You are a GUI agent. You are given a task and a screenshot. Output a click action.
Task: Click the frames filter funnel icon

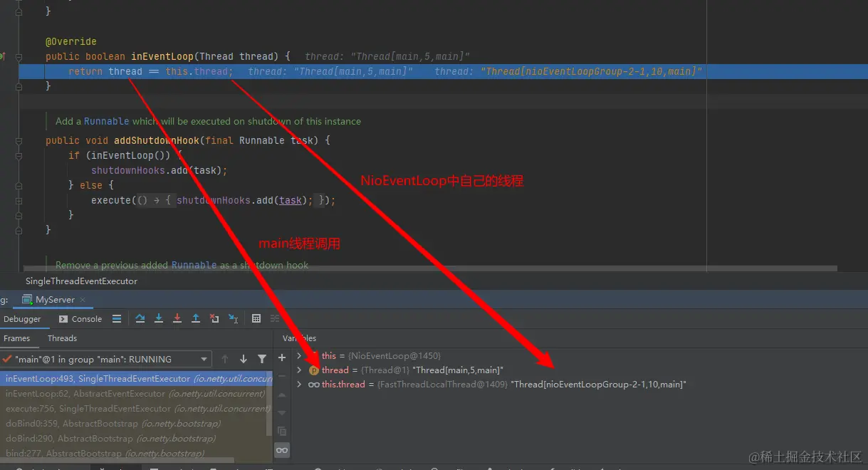click(262, 359)
